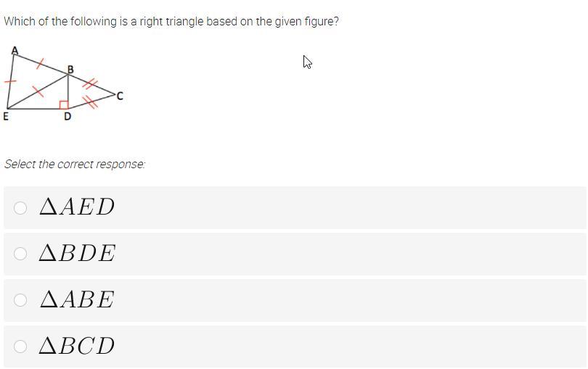Screen dimensions: 588x369
Task: Pick the ΔBCD radio button
Action: tap(20, 347)
